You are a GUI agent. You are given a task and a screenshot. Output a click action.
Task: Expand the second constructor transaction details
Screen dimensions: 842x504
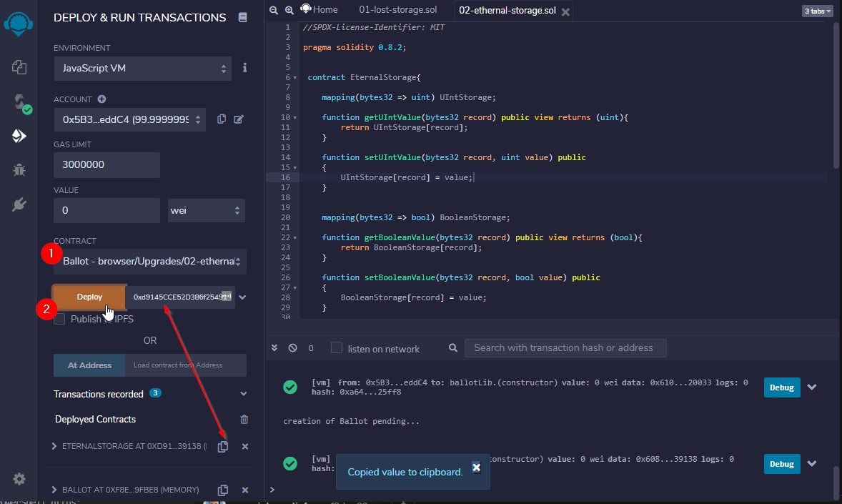pos(812,464)
